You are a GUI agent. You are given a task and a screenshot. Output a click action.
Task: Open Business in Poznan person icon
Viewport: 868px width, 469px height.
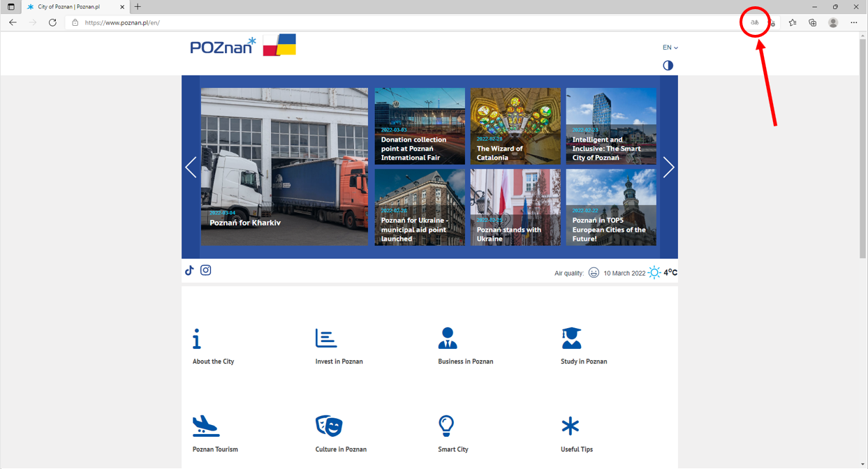448,338
